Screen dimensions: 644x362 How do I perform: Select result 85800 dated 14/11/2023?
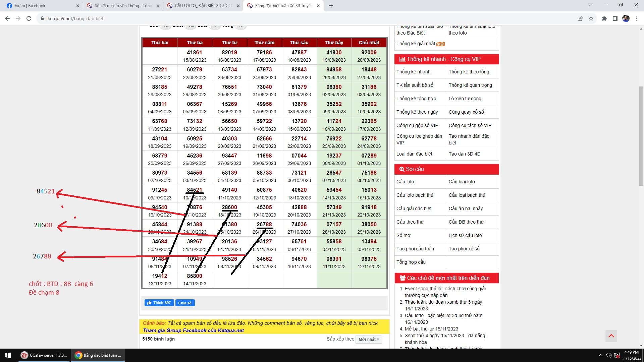pos(195,280)
